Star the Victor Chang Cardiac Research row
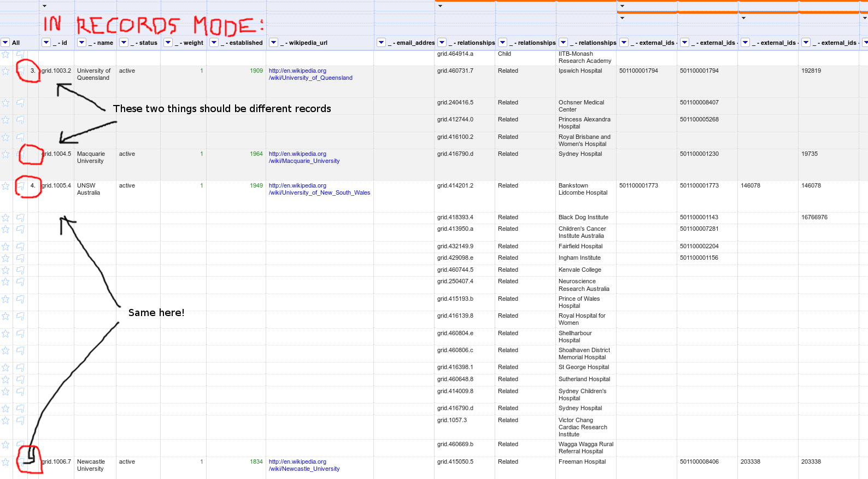The height and width of the screenshot is (479, 868). point(5,420)
